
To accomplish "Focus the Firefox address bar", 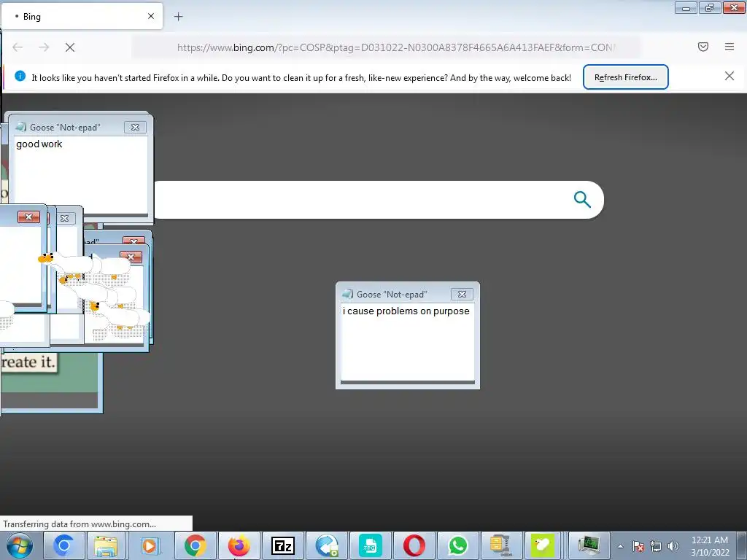I will pos(386,47).
